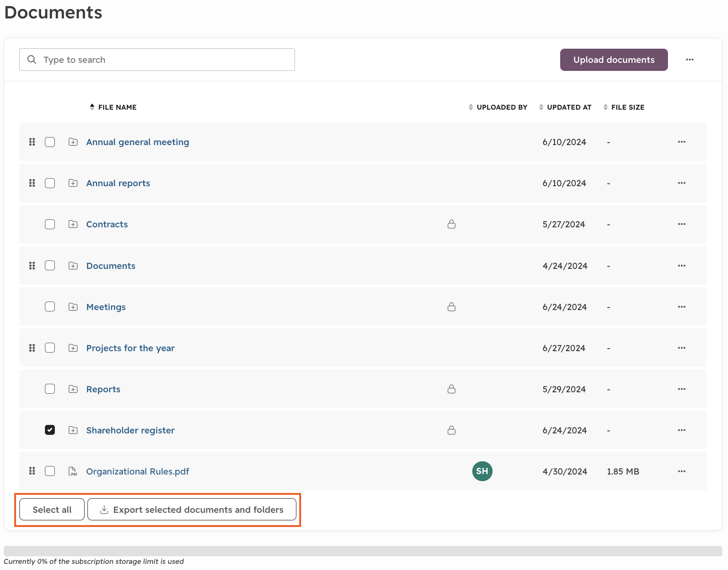Image resolution: width=728 pixels, height=570 pixels.
Task: Open actions menu for Annual general meeting row
Action: click(682, 142)
